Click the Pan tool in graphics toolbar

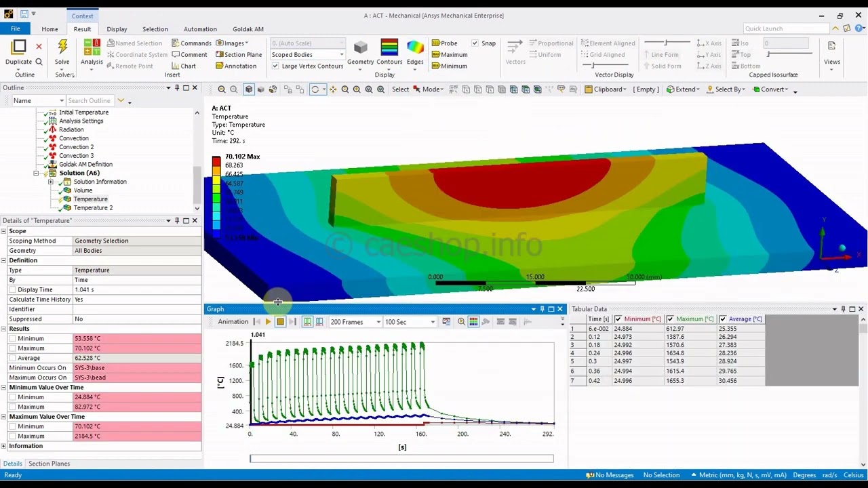pyautogui.click(x=333, y=89)
